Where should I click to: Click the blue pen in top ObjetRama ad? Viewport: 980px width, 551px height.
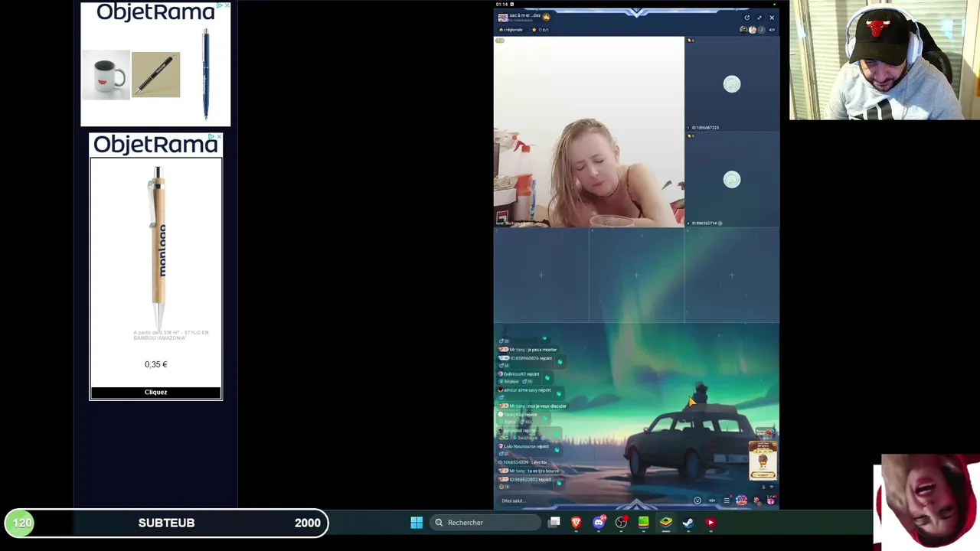click(205, 74)
